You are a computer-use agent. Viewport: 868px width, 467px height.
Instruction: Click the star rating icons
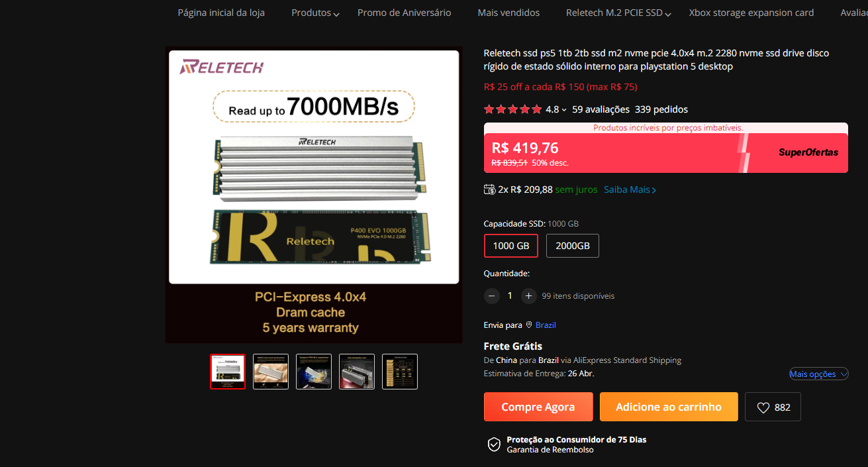pos(512,109)
